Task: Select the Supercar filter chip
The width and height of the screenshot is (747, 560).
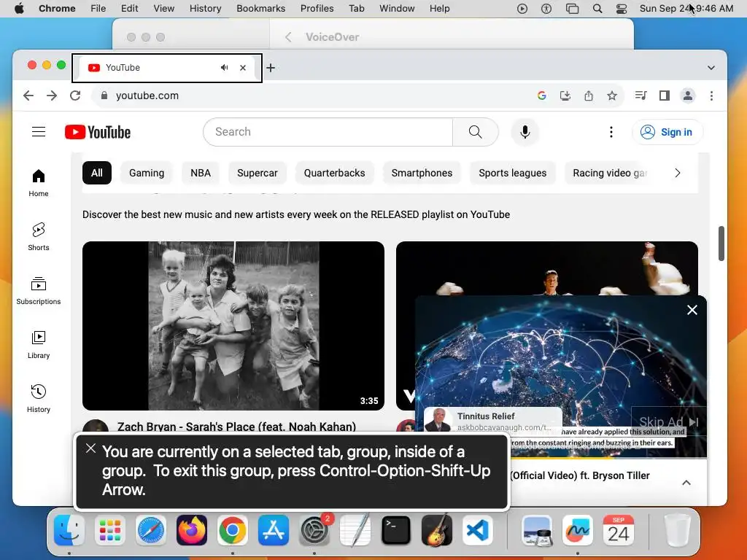Action: [x=258, y=173]
